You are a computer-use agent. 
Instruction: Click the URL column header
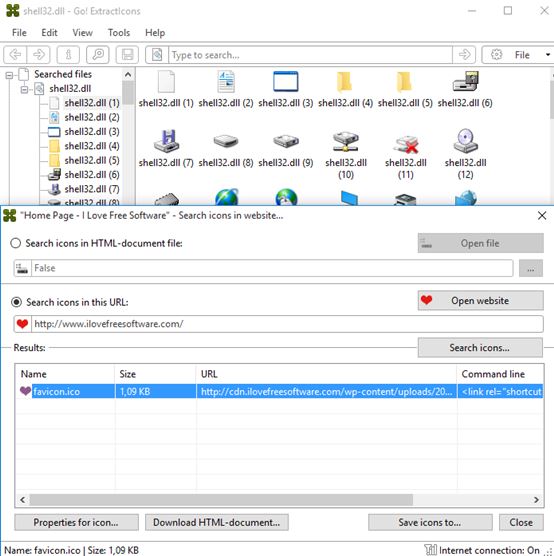326,374
